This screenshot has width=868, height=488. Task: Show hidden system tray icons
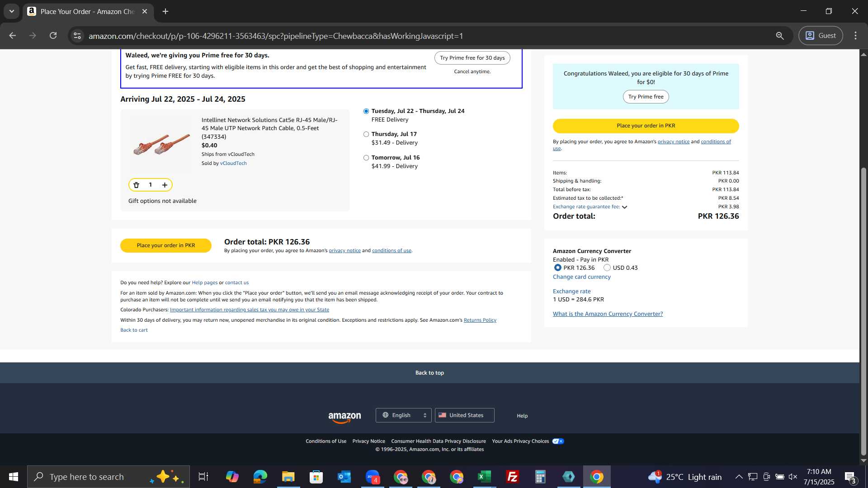(739, 477)
